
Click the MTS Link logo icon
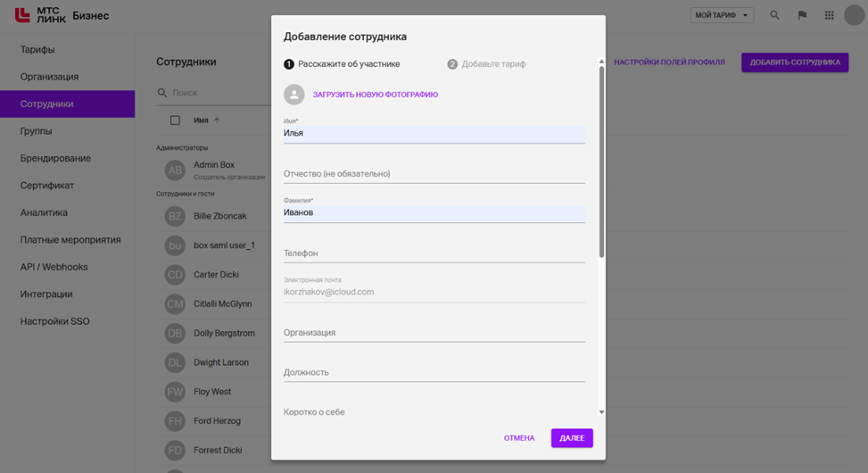22,15
